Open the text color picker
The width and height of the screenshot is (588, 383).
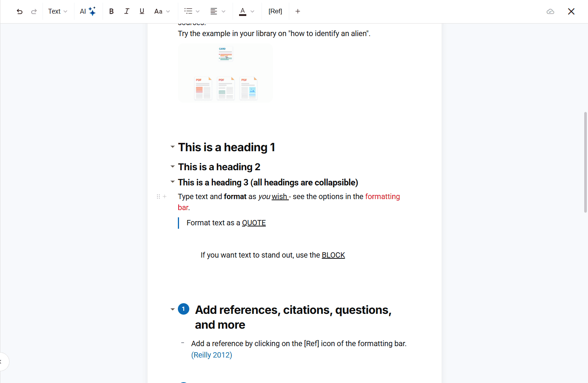246,11
